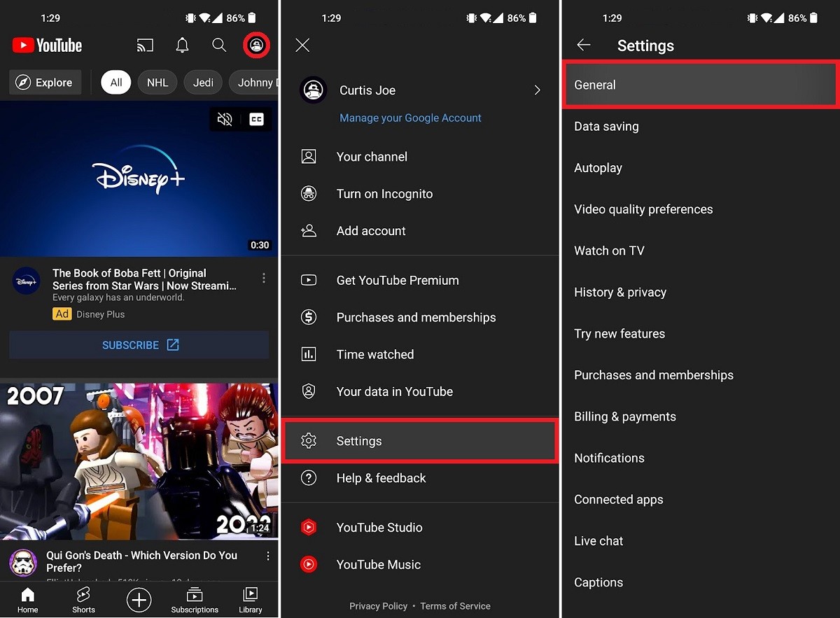Expand Curtis Joe account chevron
Screen dimensions: 840x618
tap(537, 90)
